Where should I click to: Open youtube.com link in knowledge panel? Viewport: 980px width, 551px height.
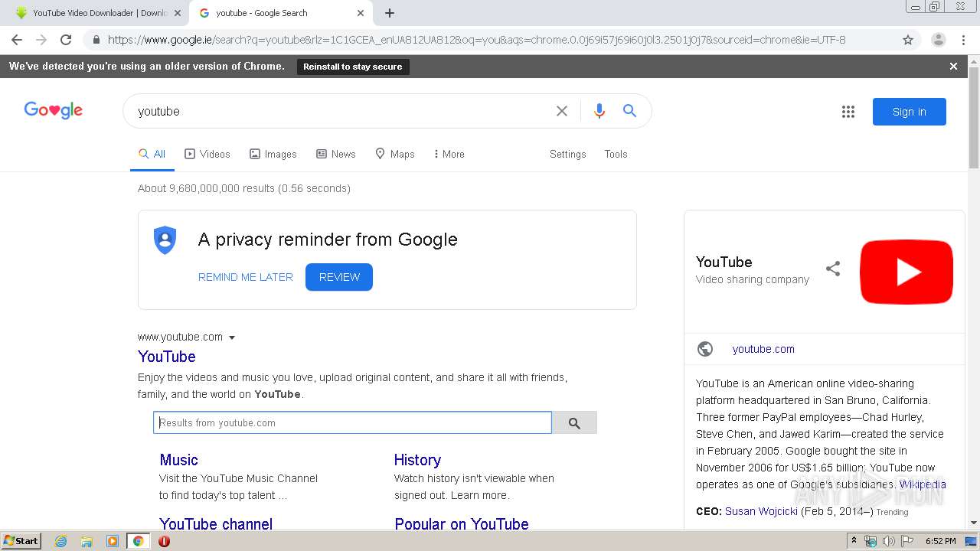(763, 349)
